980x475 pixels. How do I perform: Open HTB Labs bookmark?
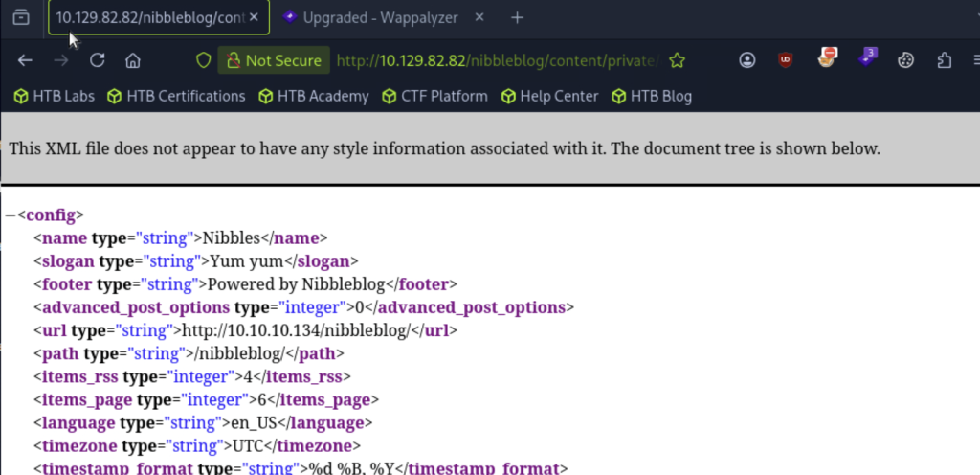(55, 97)
